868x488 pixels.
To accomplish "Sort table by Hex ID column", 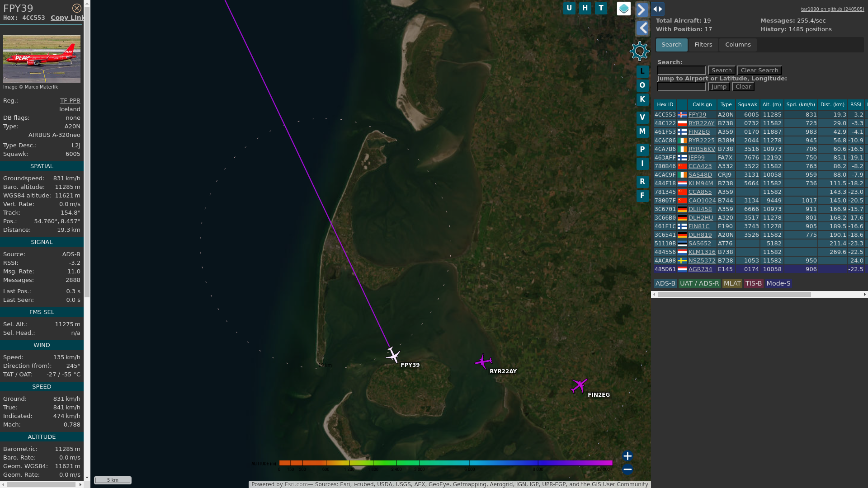I will coord(665,104).
